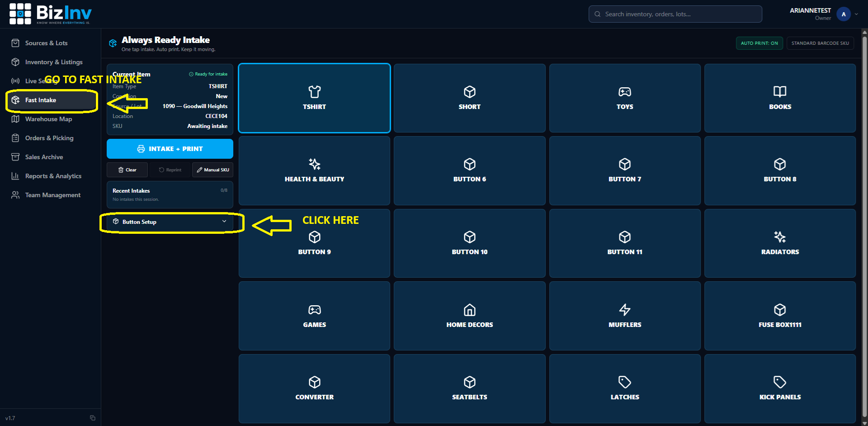
Task: Select BUTTON 8 tile
Action: pos(780,170)
